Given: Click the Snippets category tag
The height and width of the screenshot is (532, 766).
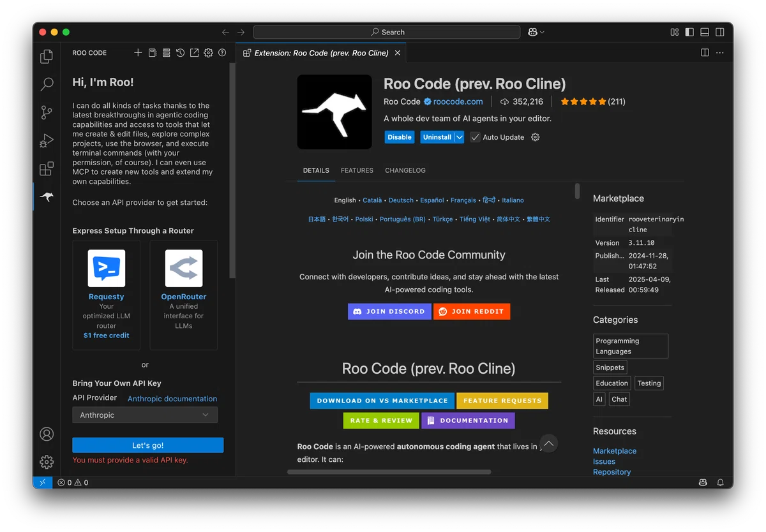Looking at the screenshot, I should point(610,367).
